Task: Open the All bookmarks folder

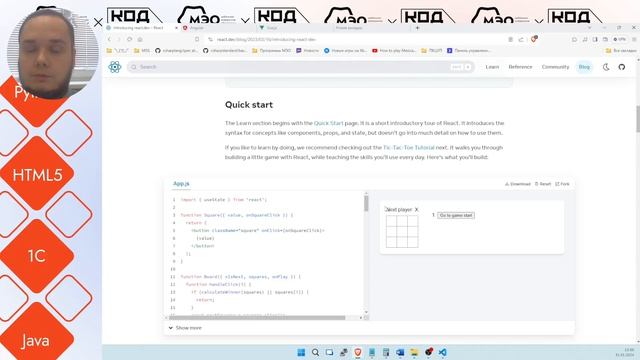Action: point(621,51)
